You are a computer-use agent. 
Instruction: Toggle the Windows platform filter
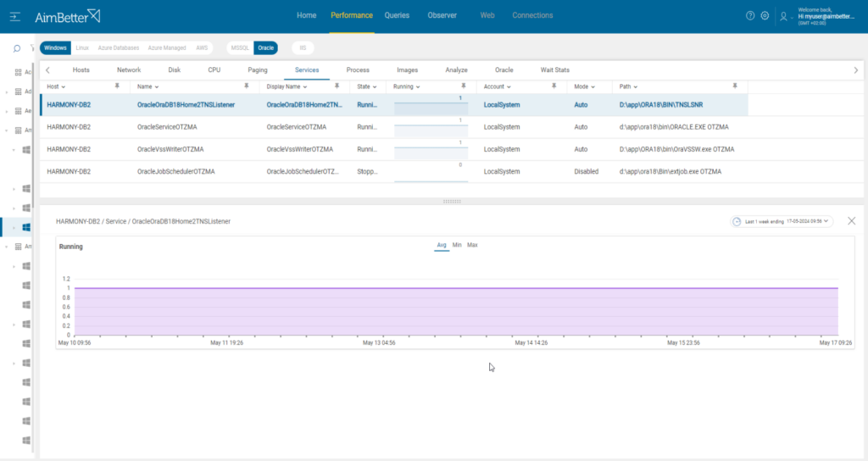click(x=55, y=48)
